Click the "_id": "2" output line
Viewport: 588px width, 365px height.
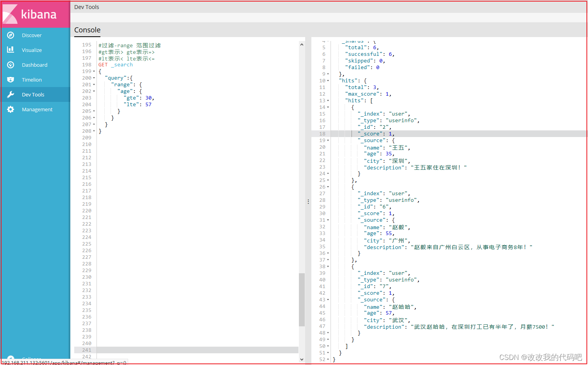374,127
